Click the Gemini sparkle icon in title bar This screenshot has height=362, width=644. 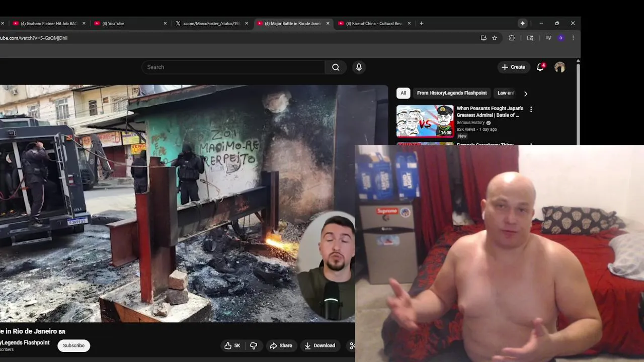pos(523,23)
